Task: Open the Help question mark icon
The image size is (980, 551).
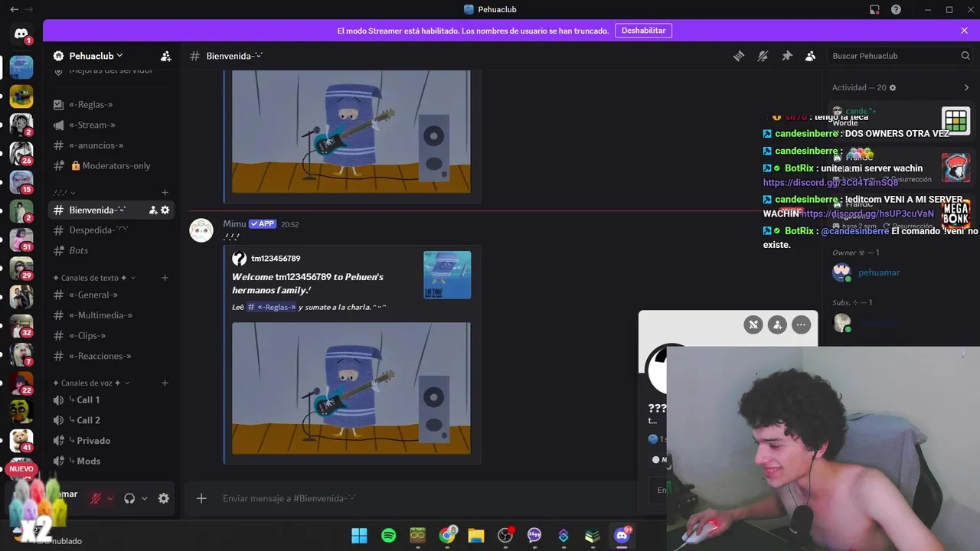Action: click(x=896, y=9)
